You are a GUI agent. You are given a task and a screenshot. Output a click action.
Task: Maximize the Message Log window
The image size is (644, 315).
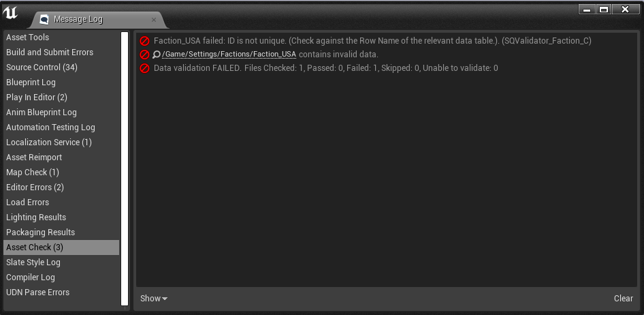603,10
